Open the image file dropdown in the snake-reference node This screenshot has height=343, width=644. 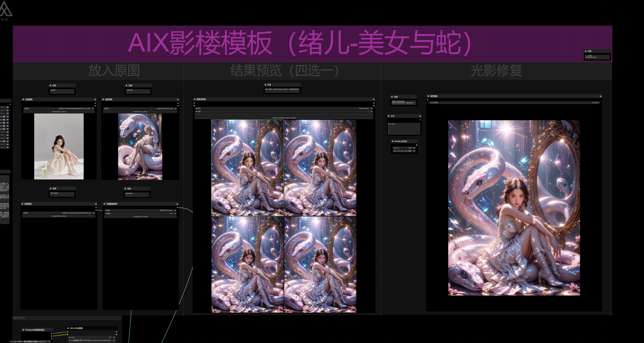click(x=140, y=109)
